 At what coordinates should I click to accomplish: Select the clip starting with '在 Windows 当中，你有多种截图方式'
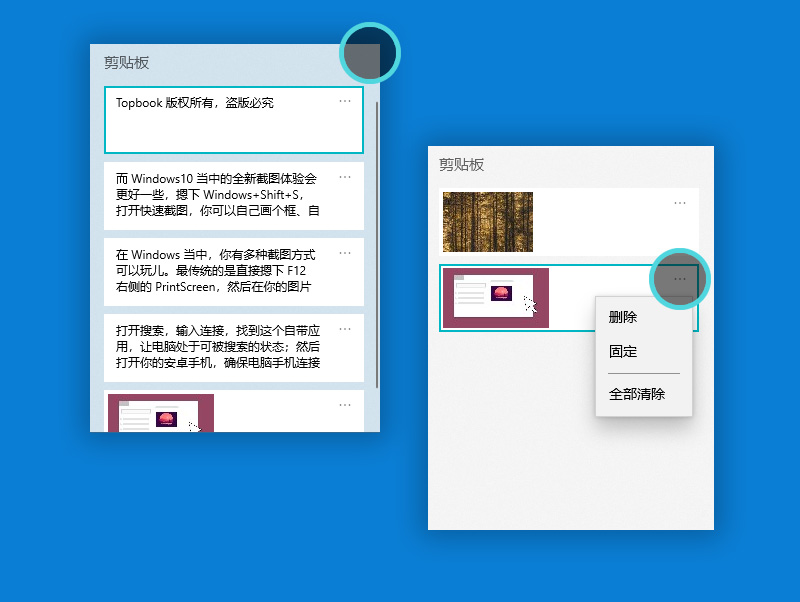tap(234, 272)
